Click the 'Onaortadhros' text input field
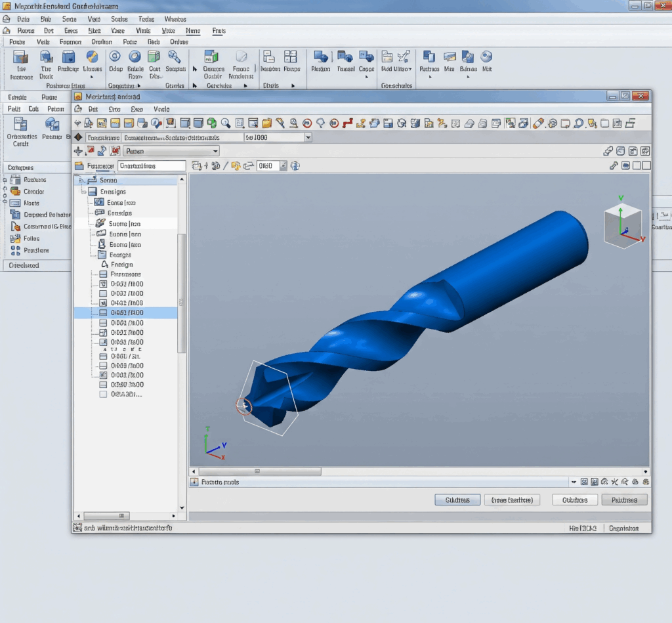 (152, 166)
